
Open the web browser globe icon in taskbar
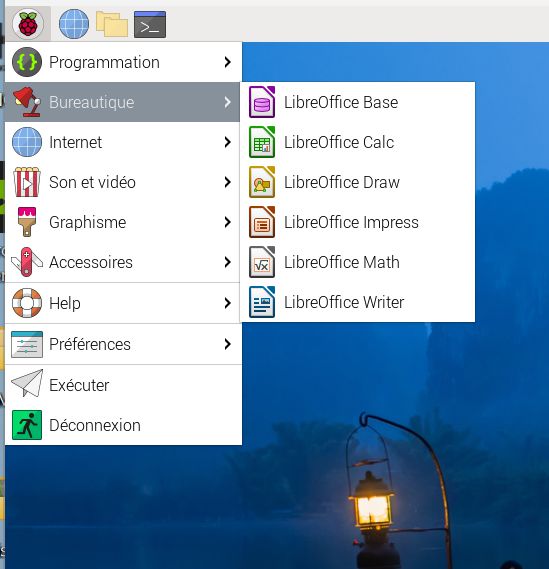tap(74, 24)
